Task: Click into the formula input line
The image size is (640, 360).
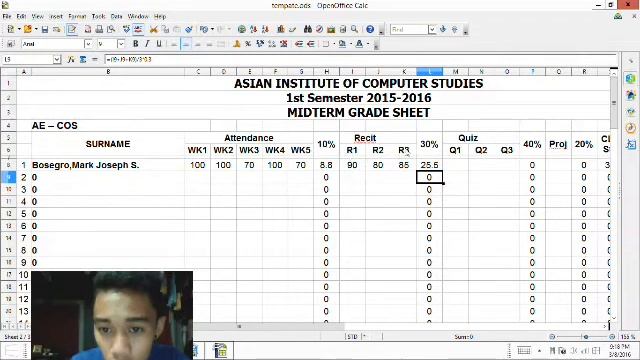Action: tap(360, 60)
